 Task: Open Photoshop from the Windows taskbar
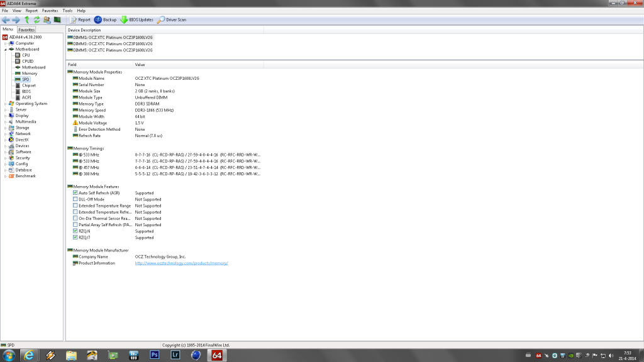(154, 355)
